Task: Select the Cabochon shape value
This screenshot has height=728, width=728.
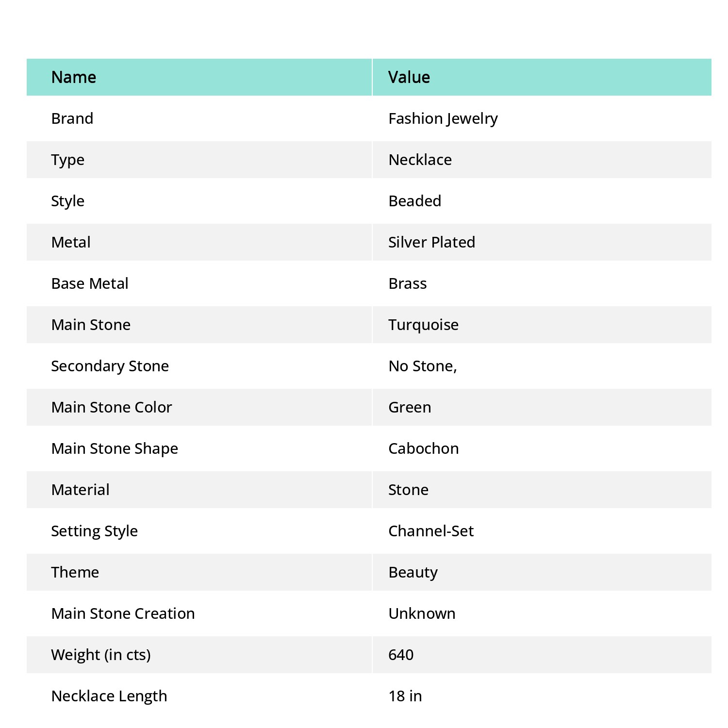Action: coord(424,448)
